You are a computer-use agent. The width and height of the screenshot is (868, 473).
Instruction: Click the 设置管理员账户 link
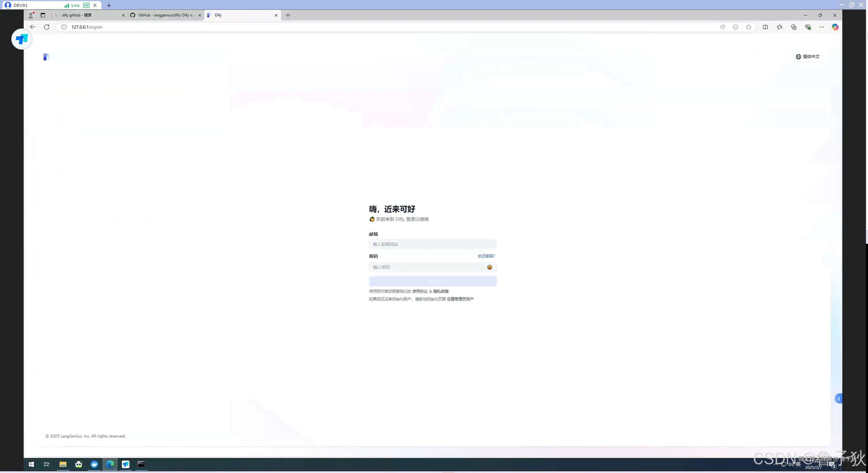pos(460,299)
